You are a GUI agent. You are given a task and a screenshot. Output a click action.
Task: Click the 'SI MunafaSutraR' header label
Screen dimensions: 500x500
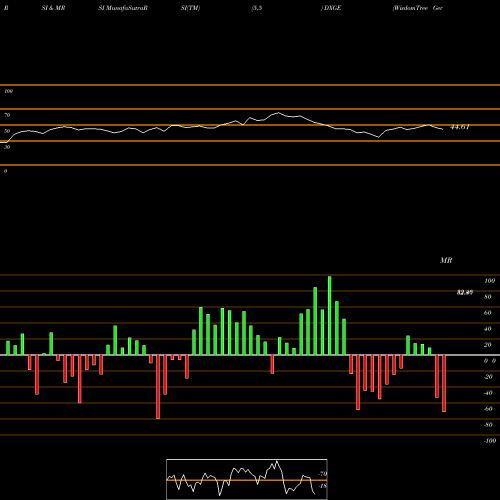click(x=123, y=8)
